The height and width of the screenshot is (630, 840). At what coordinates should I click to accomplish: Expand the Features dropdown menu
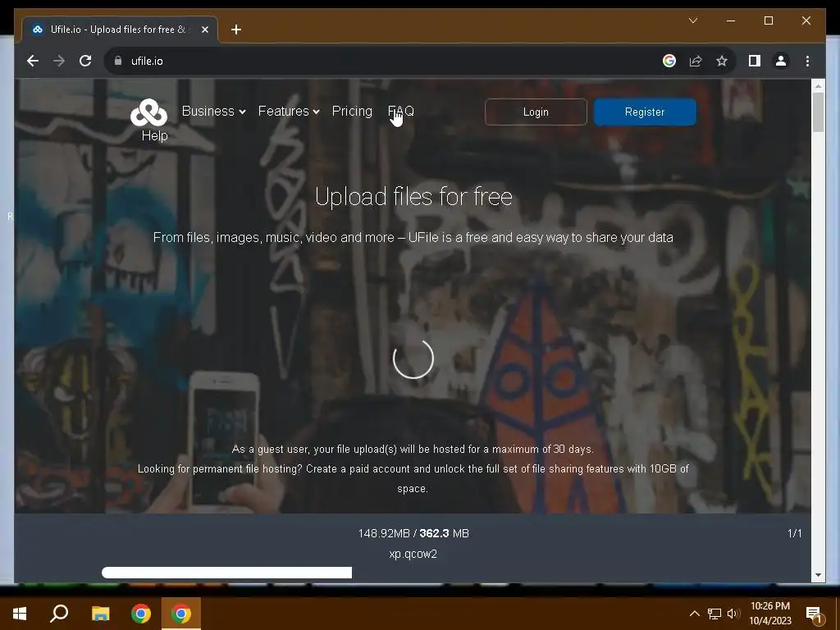point(288,111)
